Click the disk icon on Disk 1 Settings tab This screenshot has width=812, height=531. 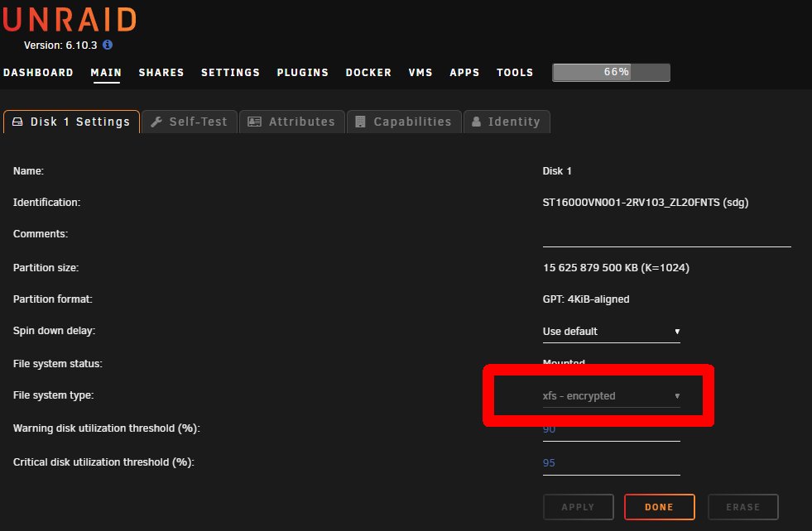point(17,122)
